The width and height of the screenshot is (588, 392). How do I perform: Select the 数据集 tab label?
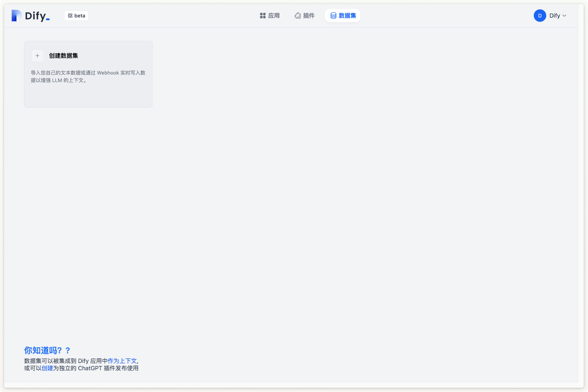tap(347, 16)
